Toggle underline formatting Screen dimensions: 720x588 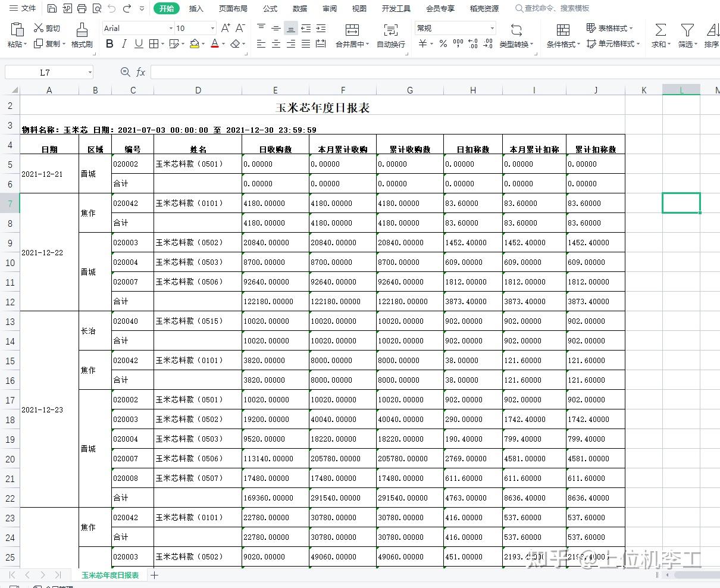pyautogui.click(x=139, y=43)
